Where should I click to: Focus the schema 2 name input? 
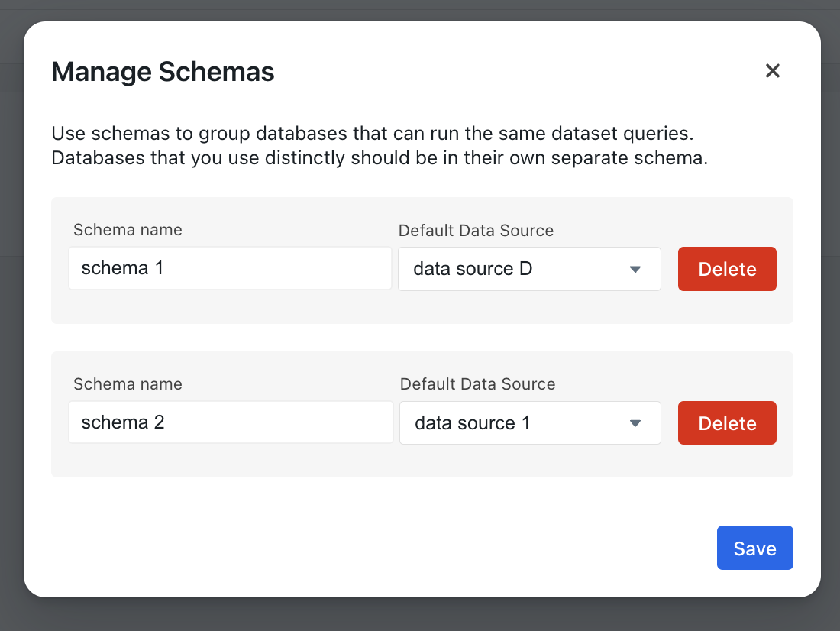230,422
